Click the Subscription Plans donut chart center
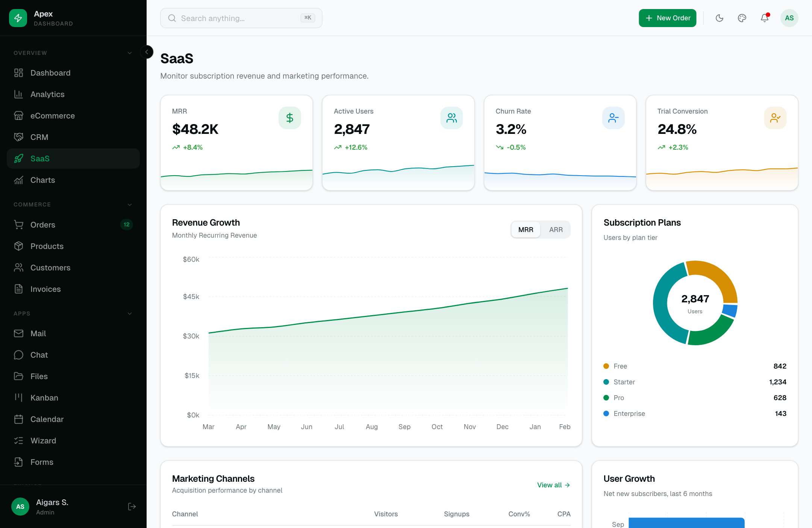Viewport: 812px width, 528px height. [x=695, y=303]
